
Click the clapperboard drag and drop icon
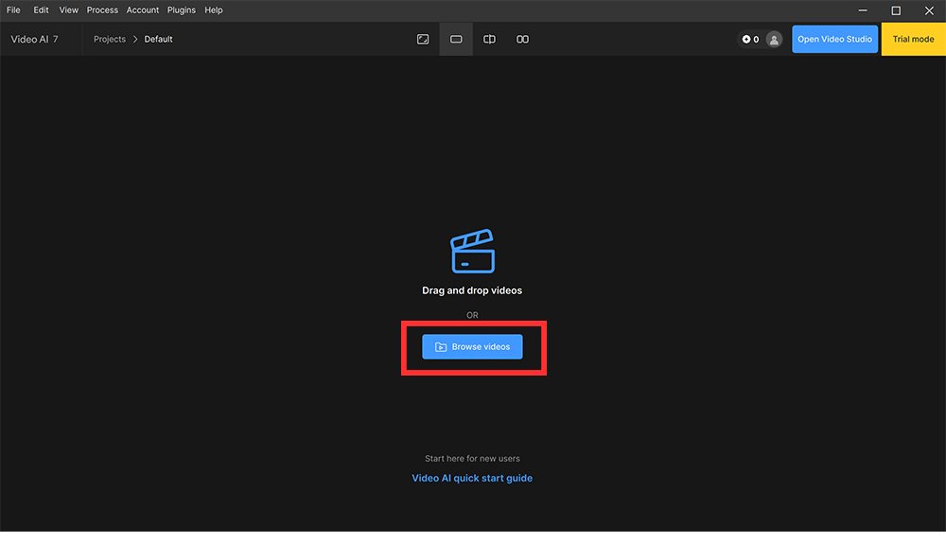click(x=472, y=251)
